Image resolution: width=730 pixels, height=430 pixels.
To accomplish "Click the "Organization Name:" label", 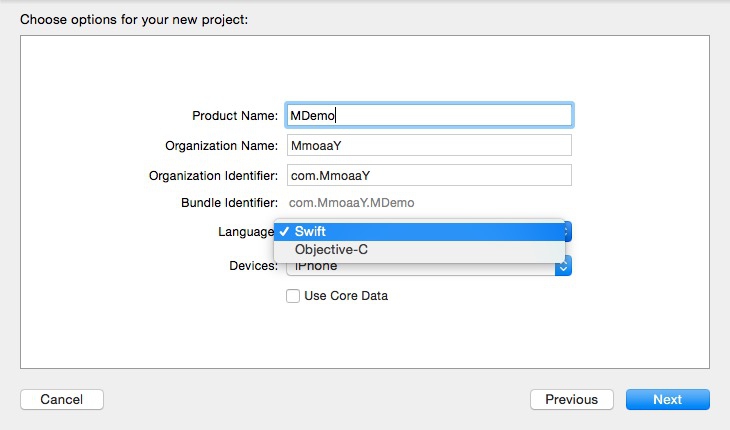I will click(221, 146).
